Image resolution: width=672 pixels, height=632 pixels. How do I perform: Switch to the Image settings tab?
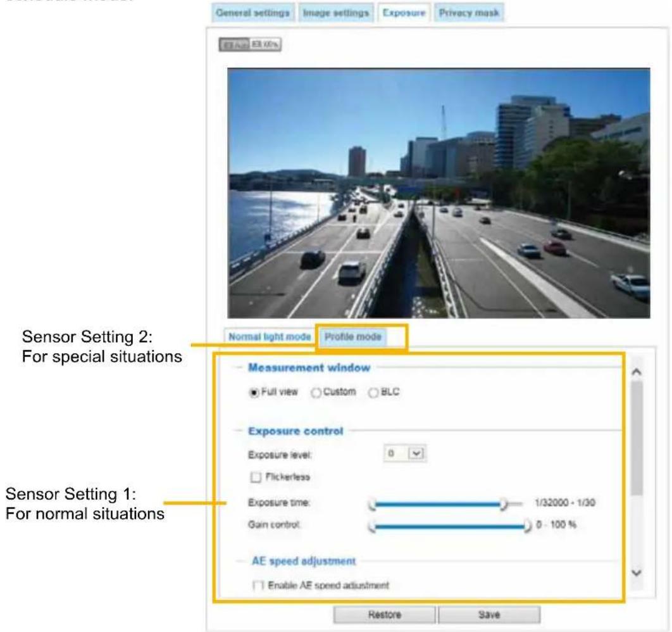tap(336, 13)
